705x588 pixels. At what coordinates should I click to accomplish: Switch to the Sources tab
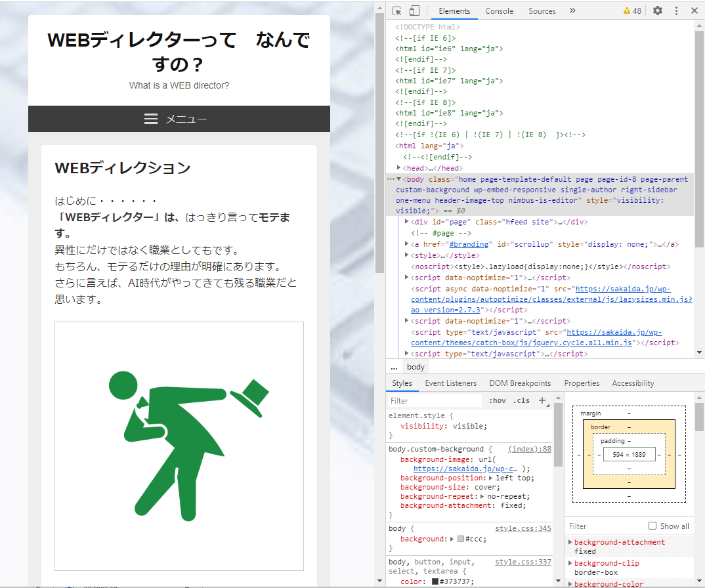point(542,11)
